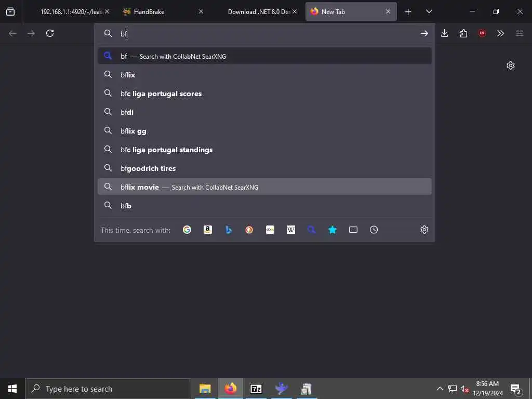List all tabs dropdown

click(429, 12)
